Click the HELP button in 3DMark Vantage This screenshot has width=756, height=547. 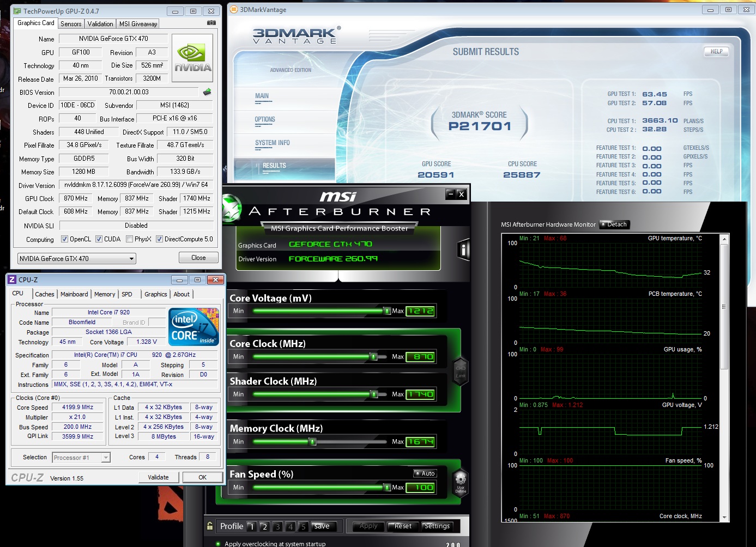click(x=716, y=51)
